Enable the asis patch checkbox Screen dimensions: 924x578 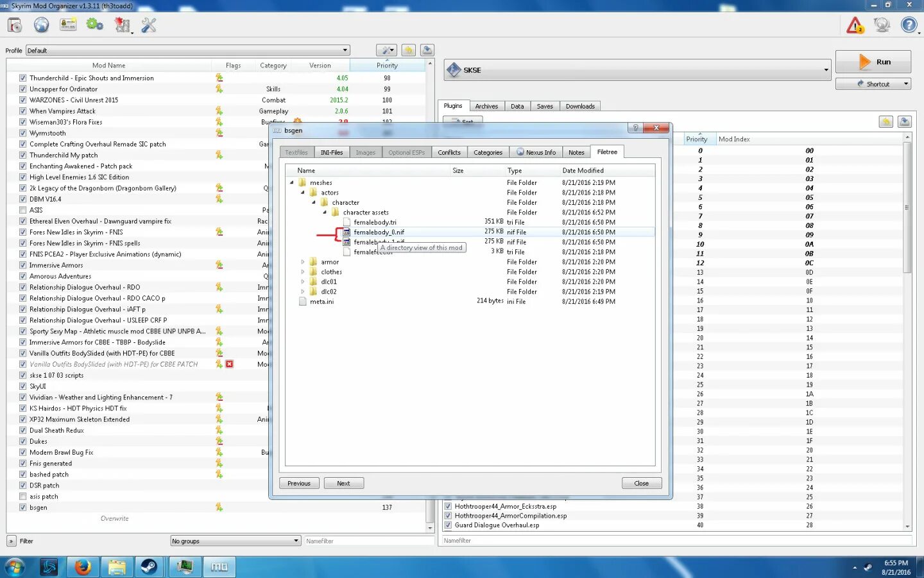pos(23,496)
